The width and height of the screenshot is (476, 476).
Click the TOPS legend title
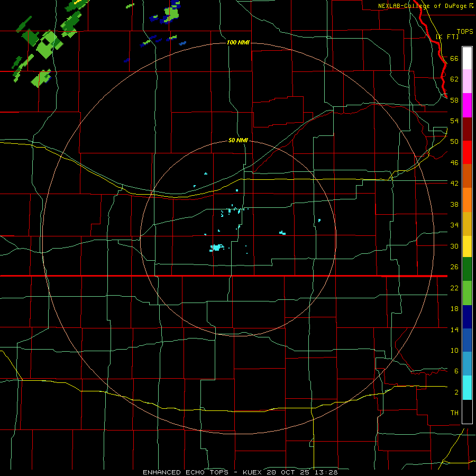coord(465,31)
